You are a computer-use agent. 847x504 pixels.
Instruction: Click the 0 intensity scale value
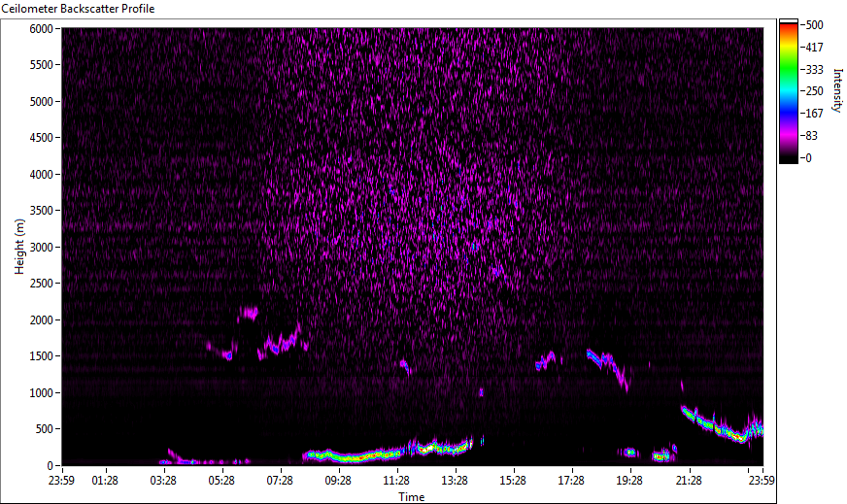tap(808, 158)
